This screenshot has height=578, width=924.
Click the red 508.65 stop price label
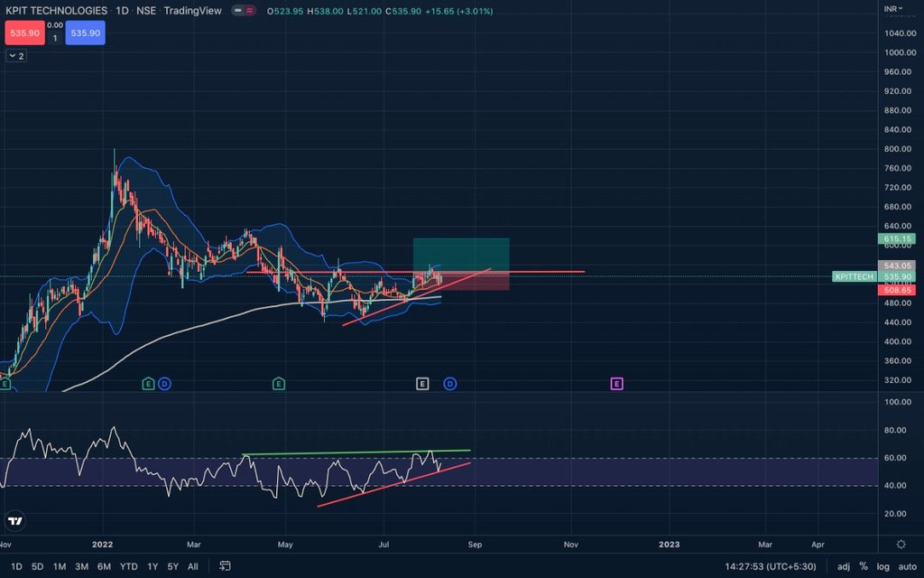tap(897, 290)
